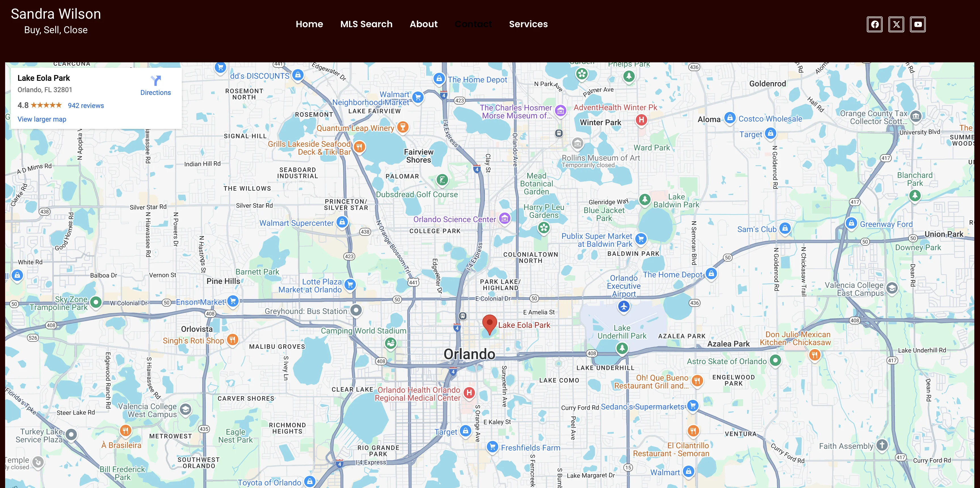Click the Orlando Science Center museum icon

click(505, 219)
